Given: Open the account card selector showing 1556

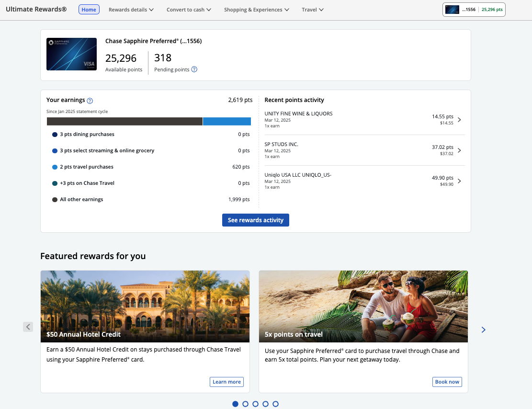Looking at the screenshot, I should pyautogui.click(x=474, y=10).
